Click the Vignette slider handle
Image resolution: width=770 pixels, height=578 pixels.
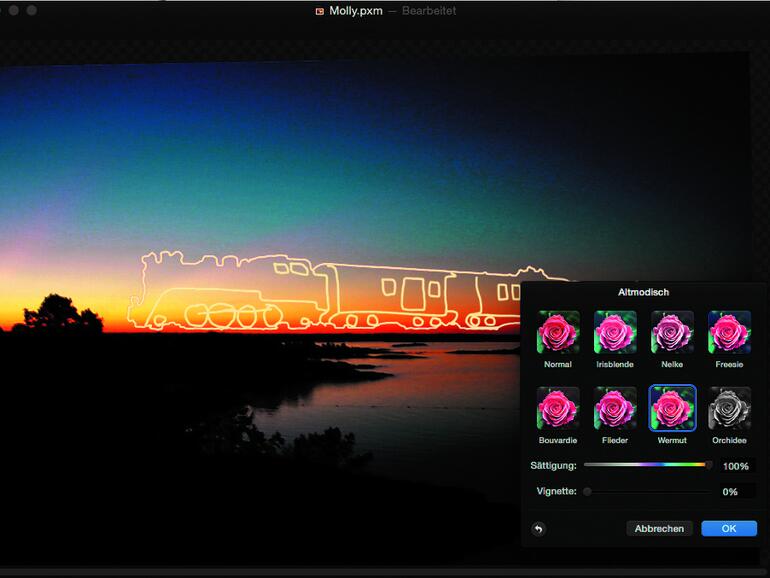(x=587, y=491)
